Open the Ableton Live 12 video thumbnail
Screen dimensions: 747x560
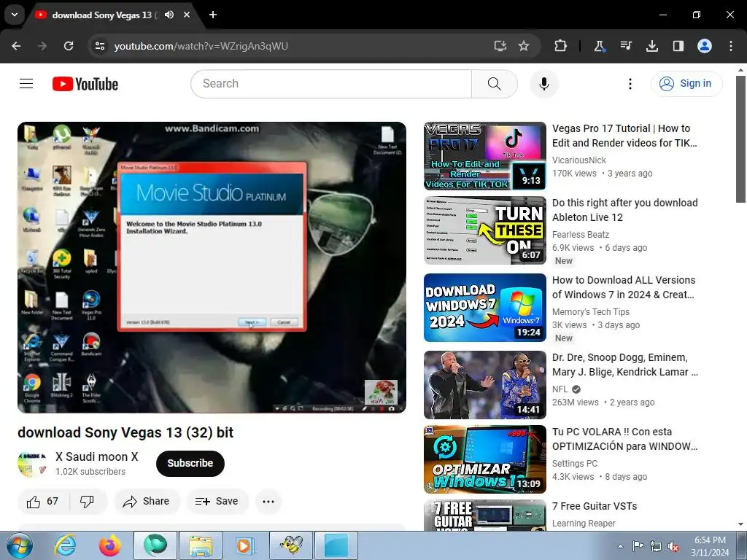click(485, 230)
